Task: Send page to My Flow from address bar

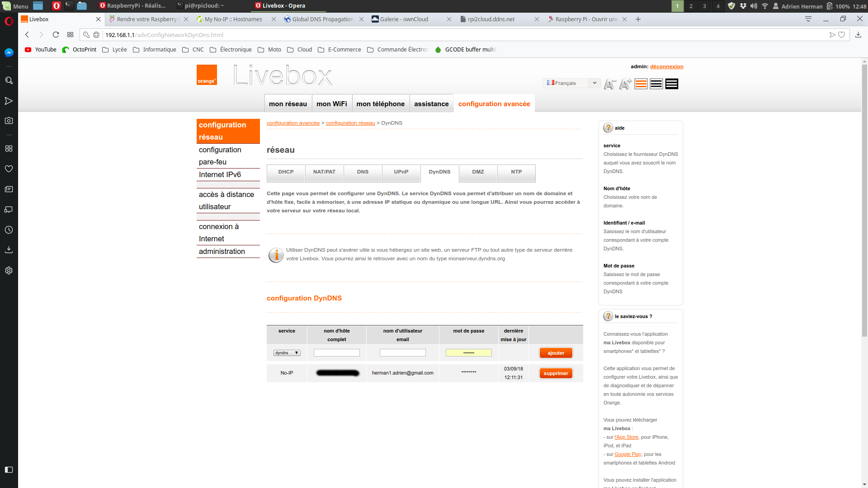Action: pos(832,35)
